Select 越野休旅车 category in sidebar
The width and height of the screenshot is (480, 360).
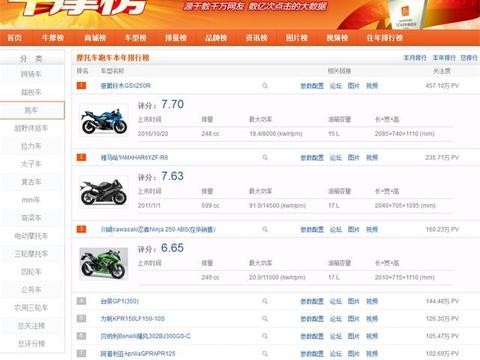coord(31,128)
